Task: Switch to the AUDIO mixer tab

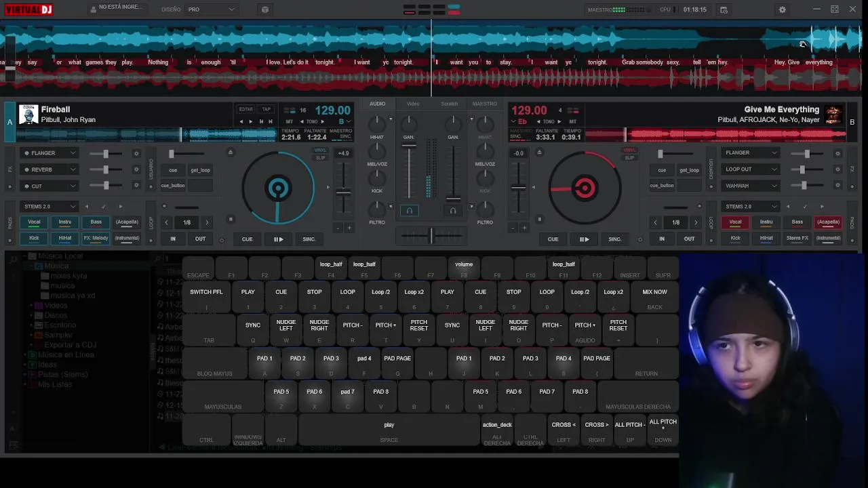Action: click(x=378, y=104)
